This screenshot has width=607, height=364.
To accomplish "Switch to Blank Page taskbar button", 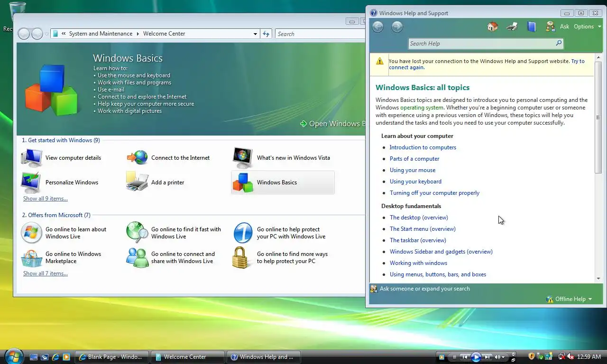I will tap(112, 357).
